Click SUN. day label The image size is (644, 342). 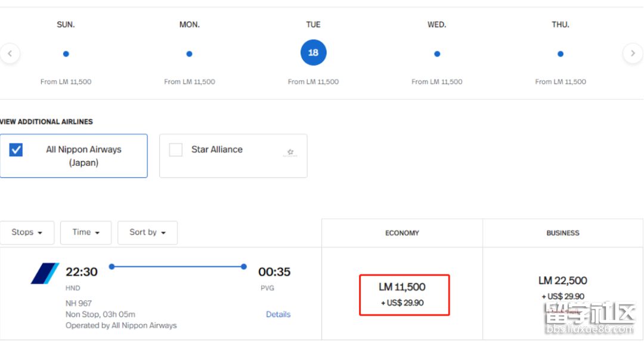[x=66, y=24]
